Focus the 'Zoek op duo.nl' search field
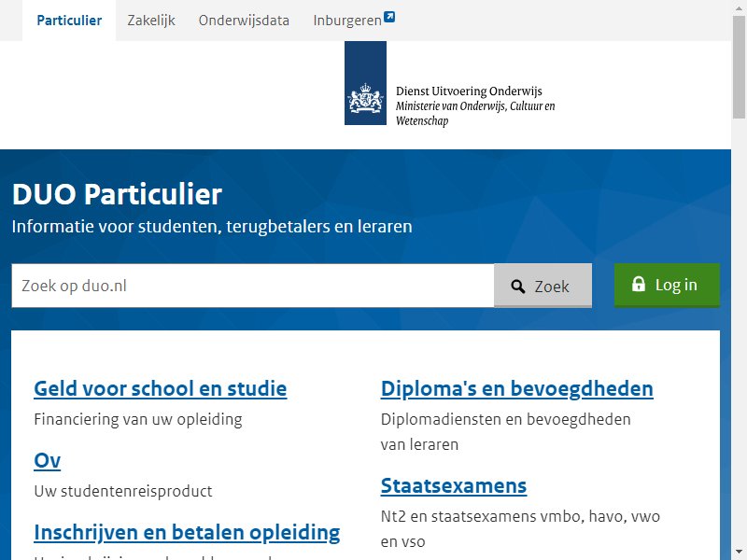This screenshot has width=747, height=560. [x=253, y=286]
